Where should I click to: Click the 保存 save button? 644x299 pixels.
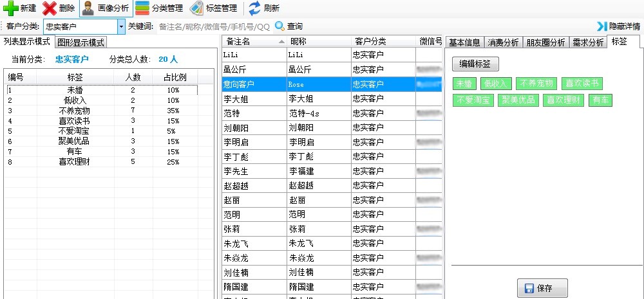tap(542, 288)
